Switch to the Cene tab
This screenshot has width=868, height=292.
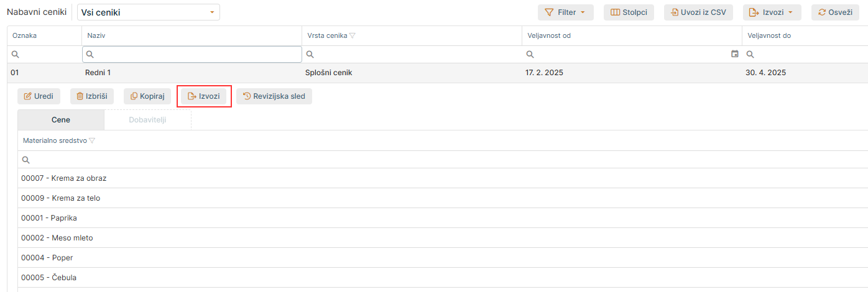click(61, 120)
